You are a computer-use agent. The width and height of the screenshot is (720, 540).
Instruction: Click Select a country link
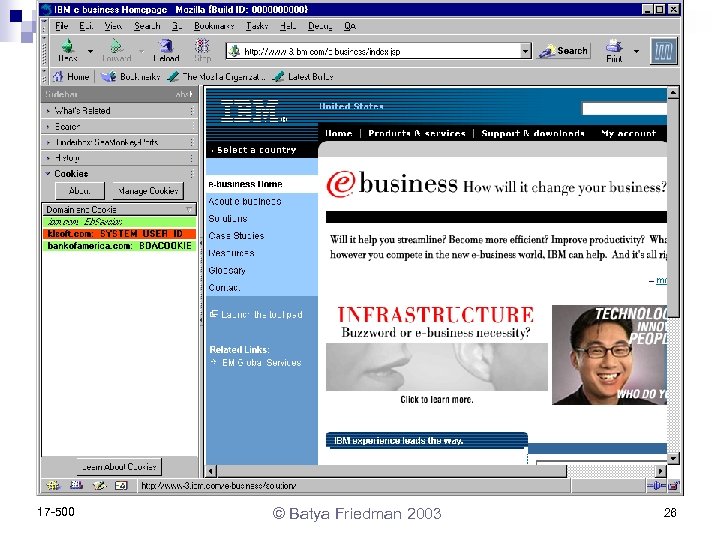pos(256,150)
